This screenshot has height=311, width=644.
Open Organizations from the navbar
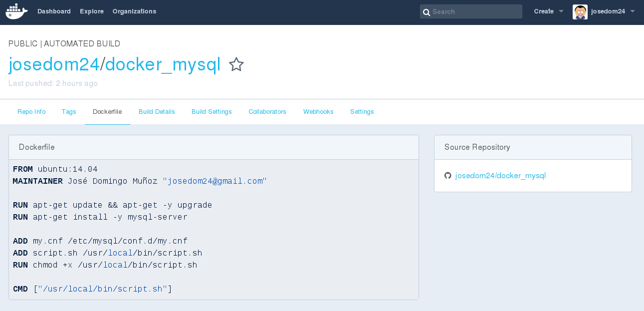(x=134, y=11)
